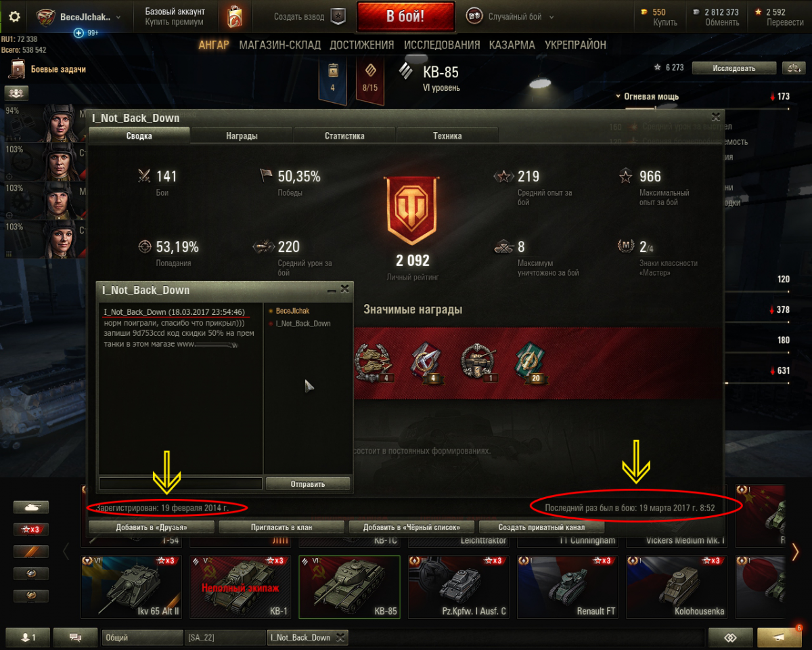The width and height of the screenshot is (812, 650).
Task: Open the chat channels icon
Action: 76,637
